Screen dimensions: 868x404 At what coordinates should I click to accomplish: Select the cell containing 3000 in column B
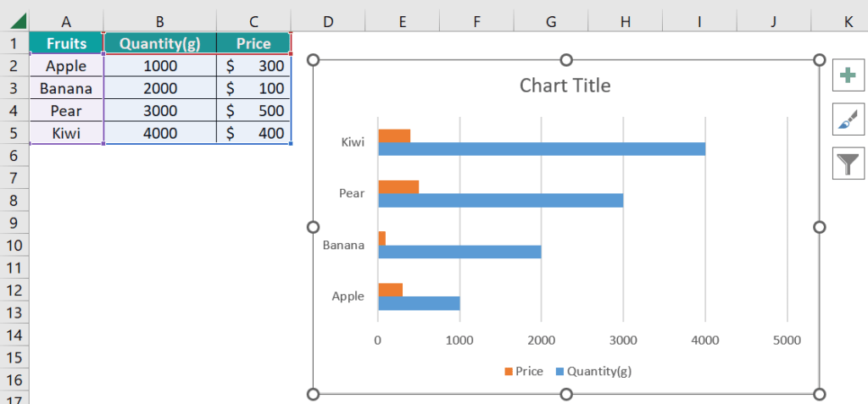160,111
